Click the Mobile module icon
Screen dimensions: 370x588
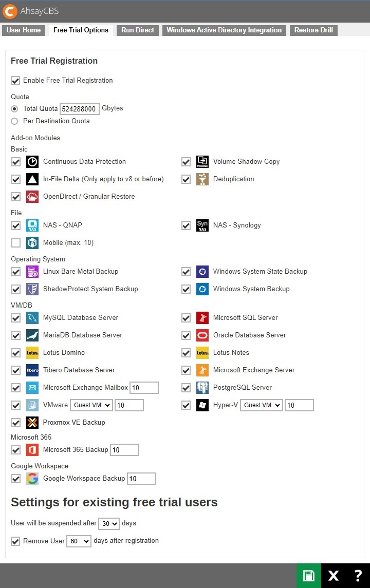[32, 243]
